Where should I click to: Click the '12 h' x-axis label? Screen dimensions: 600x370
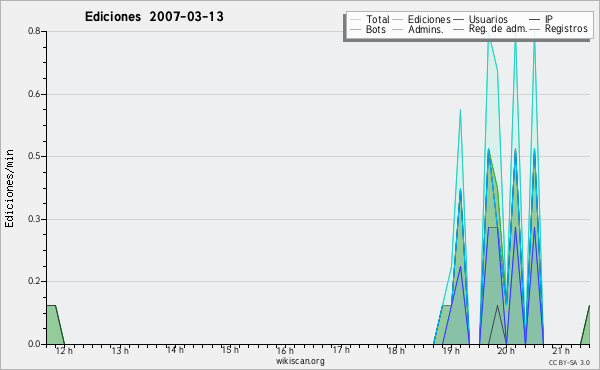(64, 351)
